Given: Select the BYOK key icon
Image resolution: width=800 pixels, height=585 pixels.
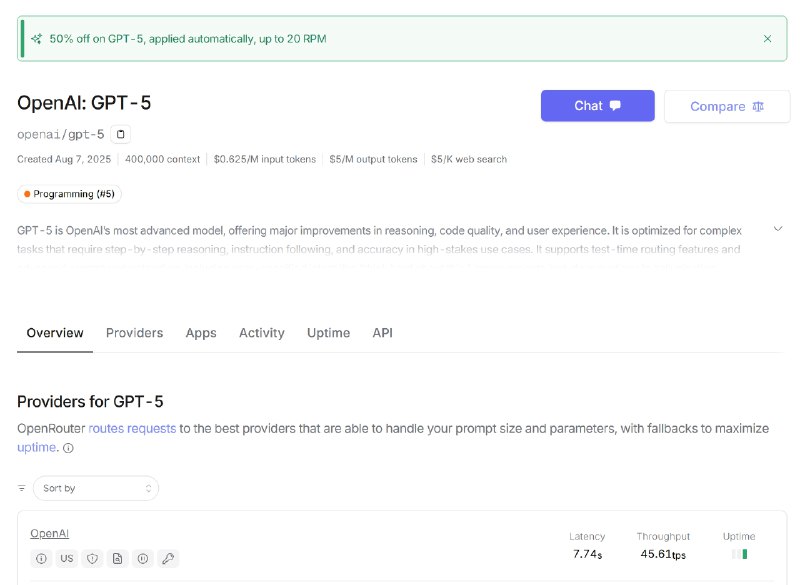Looking at the screenshot, I should click(x=168, y=558).
